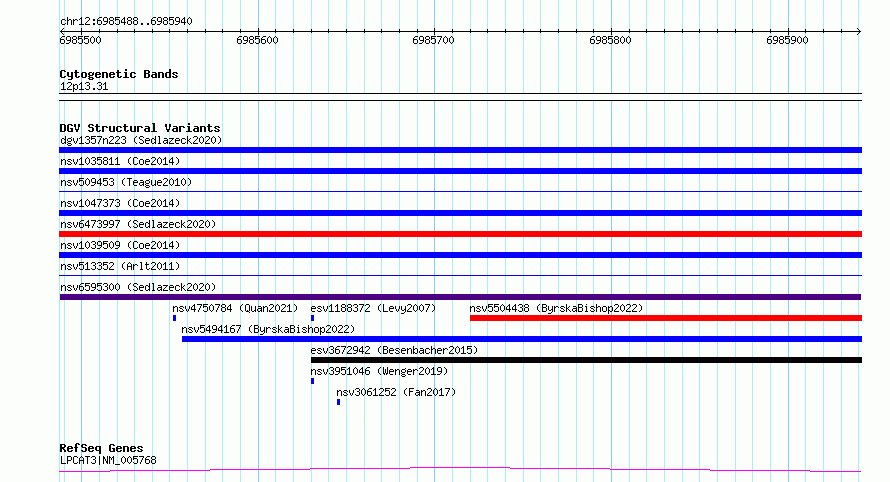Open nsv1047373 (Coe2014) variant label
Image resolution: width=890 pixels, height=482 pixels.
[x=120, y=203]
